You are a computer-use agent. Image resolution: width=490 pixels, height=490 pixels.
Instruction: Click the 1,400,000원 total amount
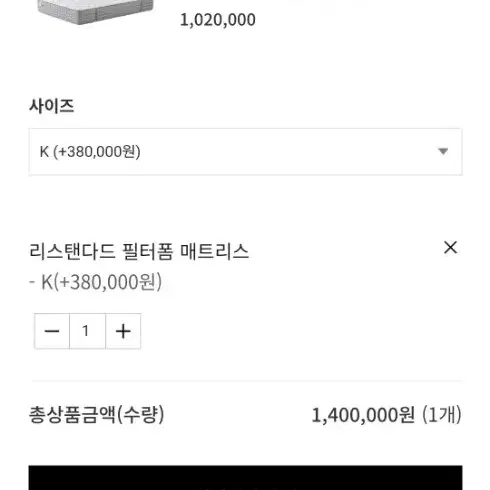coord(363,415)
